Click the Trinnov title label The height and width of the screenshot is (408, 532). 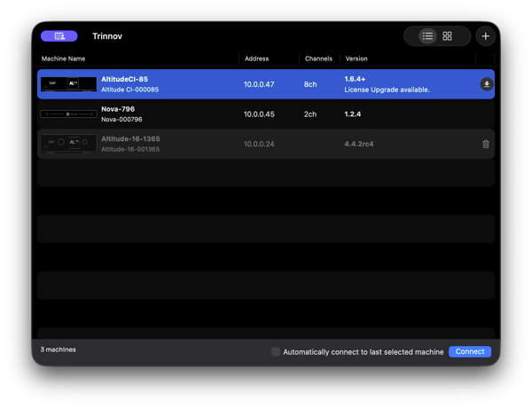[x=108, y=36]
